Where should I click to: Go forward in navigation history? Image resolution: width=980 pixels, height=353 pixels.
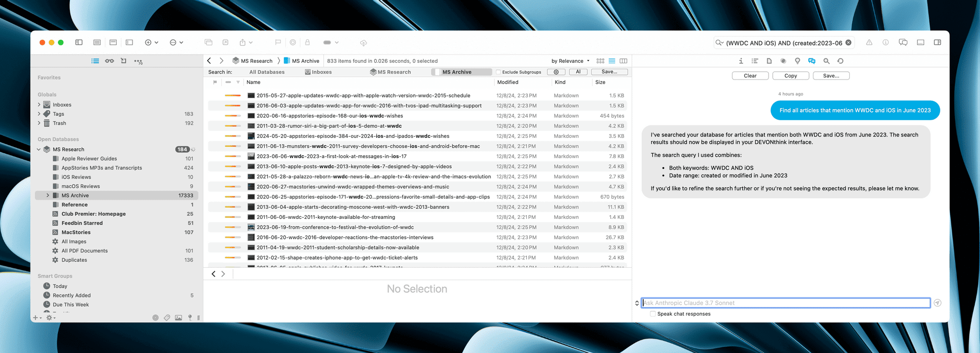click(x=221, y=61)
